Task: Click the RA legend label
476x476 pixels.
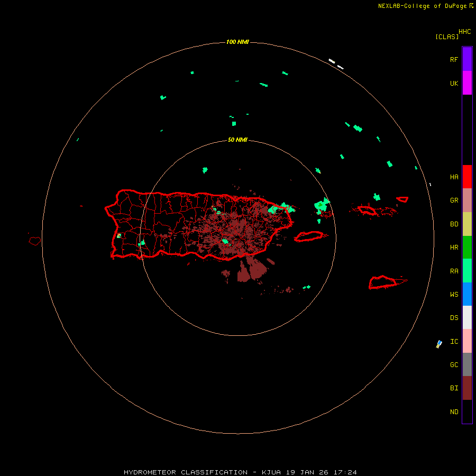Action: [454, 271]
